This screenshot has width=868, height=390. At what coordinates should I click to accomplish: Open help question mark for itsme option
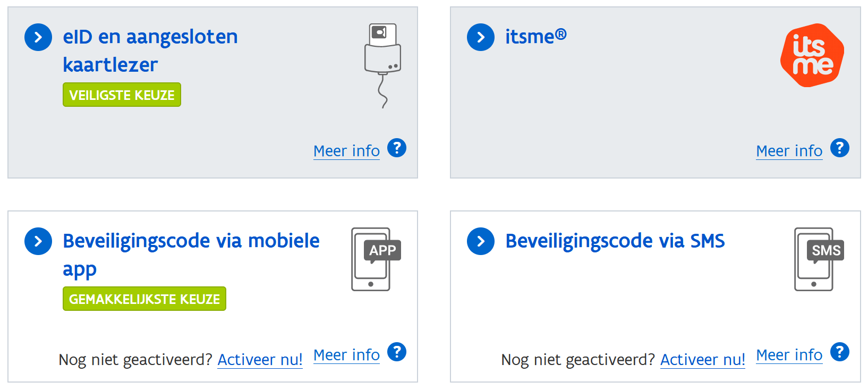pos(839,148)
